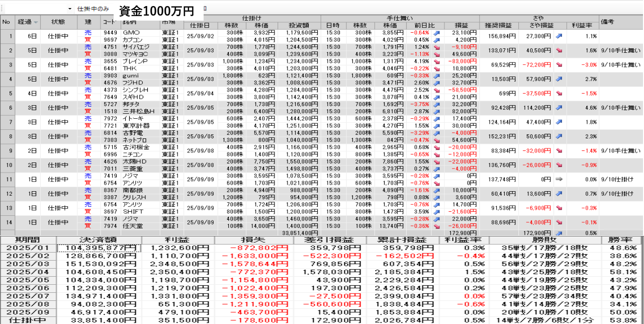Screen dimensions: 644x324
Task: Click the 備考 column header
Action: (620, 22)
